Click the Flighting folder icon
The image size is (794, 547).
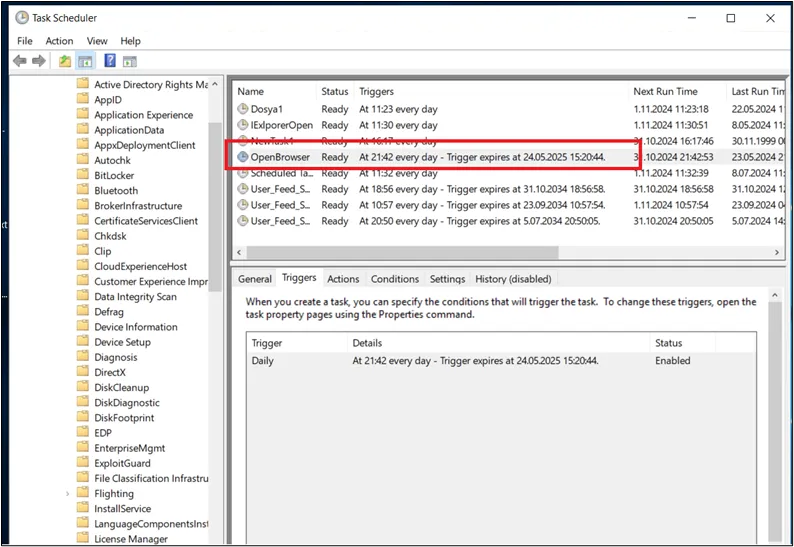(x=83, y=493)
